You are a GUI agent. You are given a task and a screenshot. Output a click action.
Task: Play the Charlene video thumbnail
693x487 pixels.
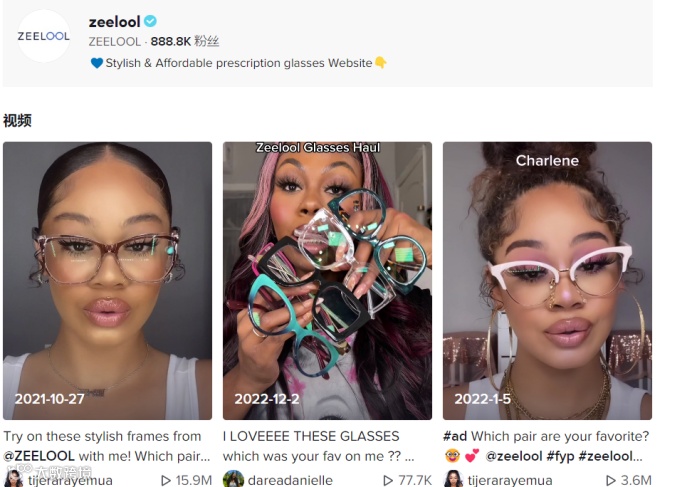pyautogui.click(x=548, y=281)
